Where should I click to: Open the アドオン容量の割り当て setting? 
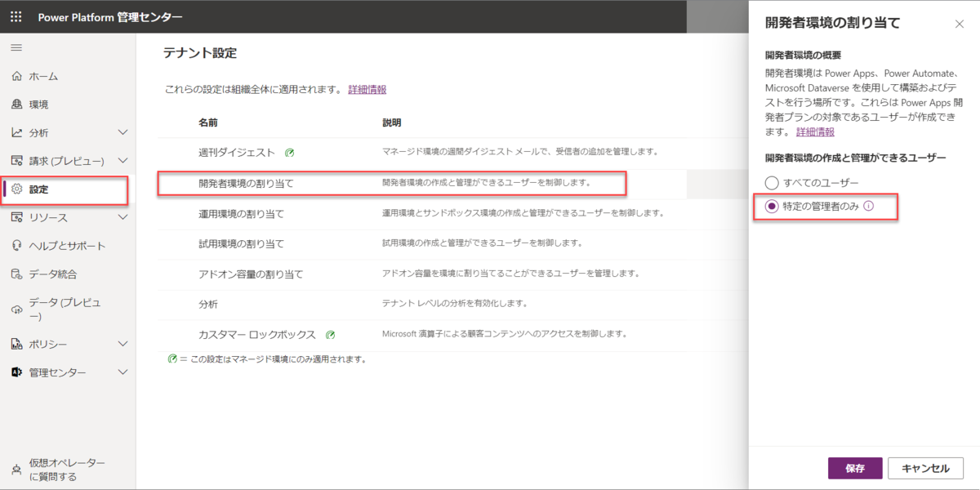251,274
